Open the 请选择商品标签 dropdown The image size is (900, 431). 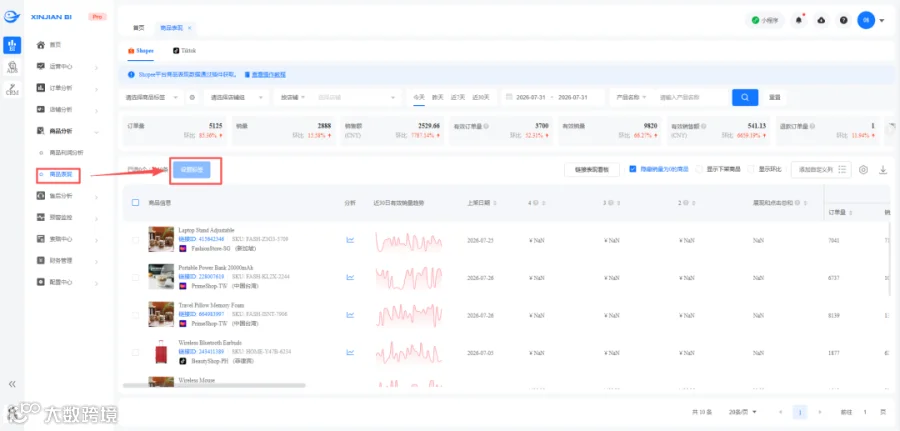pyautogui.click(x=152, y=98)
